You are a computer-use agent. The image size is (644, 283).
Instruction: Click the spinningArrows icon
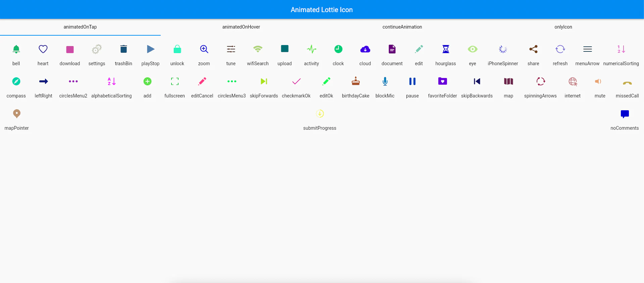(x=541, y=81)
